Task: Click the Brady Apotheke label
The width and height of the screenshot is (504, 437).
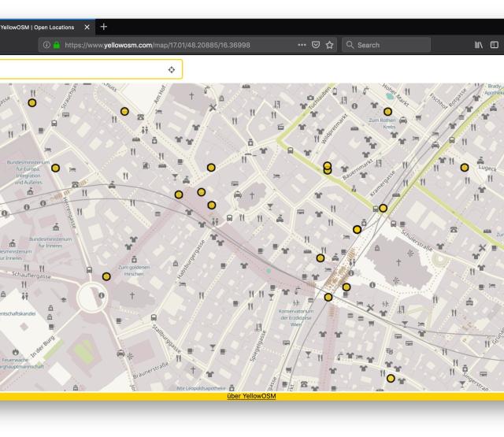Action: pyautogui.click(x=494, y=89)
